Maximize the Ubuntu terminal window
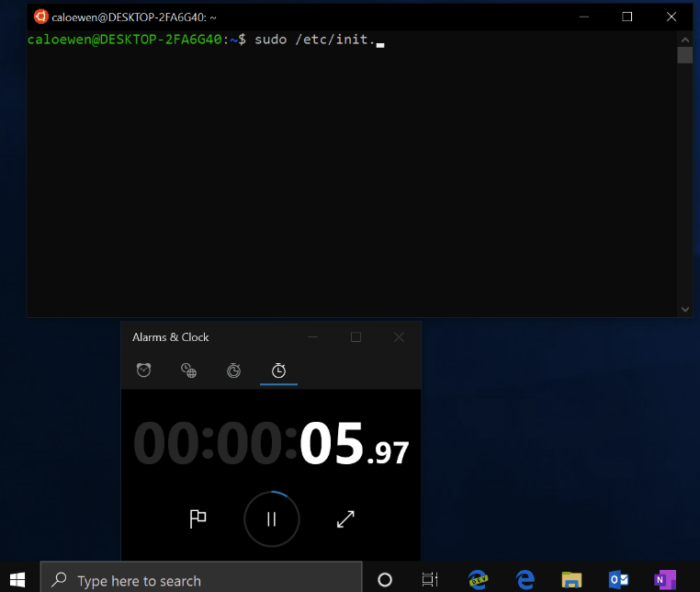This screenshot has height=592, width=700. pos(627,17)
